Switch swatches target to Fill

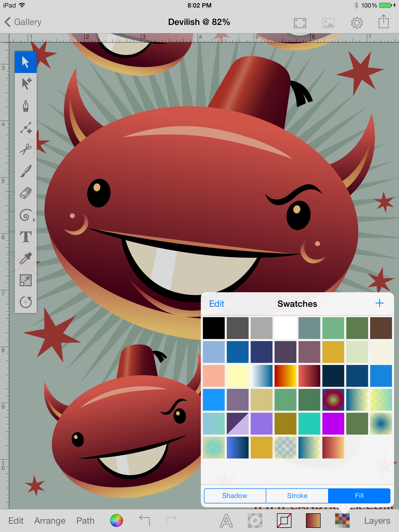coord(359,496)
